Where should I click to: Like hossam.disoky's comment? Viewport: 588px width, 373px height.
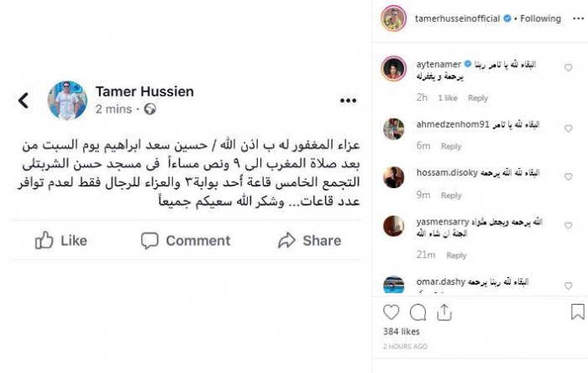tap(569, 175)
